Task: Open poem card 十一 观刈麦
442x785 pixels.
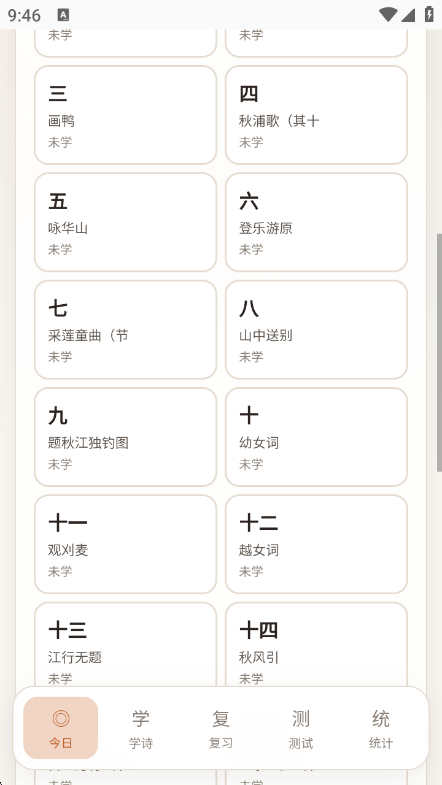Action: coord(126,544)
